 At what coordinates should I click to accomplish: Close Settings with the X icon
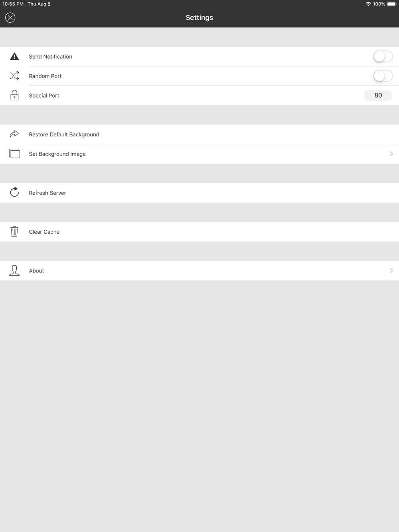point(10,18)
